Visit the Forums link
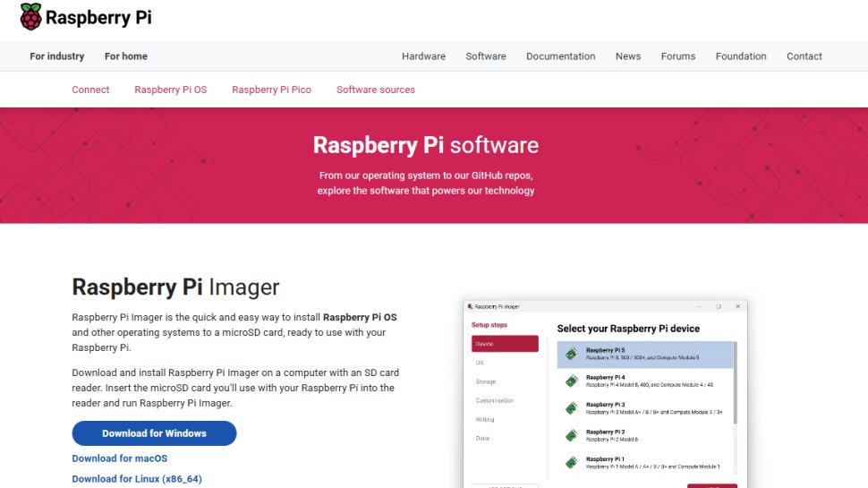 coord(678,56)
